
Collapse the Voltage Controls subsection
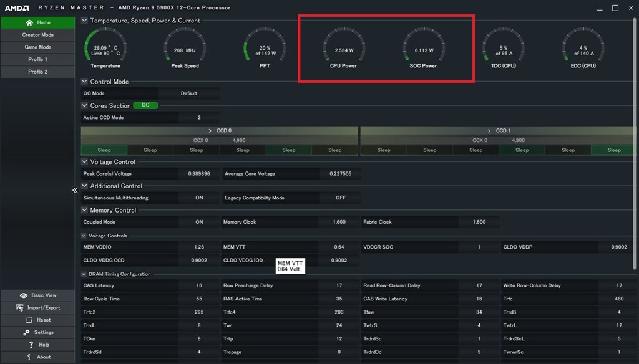coord(84,236)
